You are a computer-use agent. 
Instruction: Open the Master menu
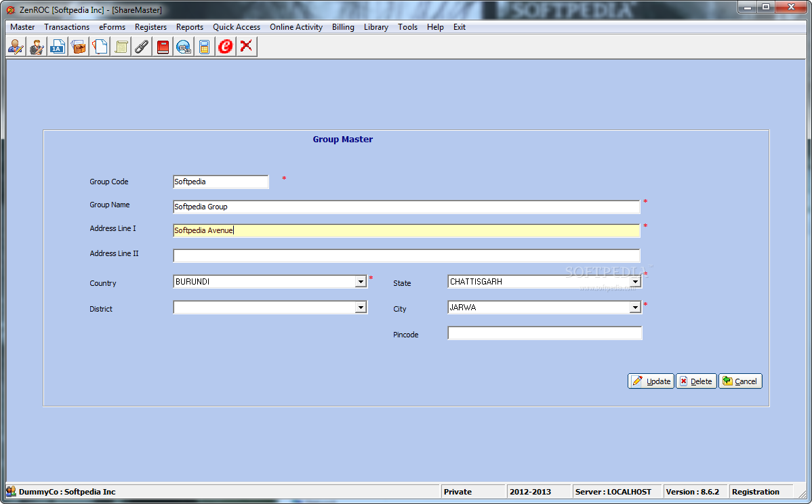(22, 27)
